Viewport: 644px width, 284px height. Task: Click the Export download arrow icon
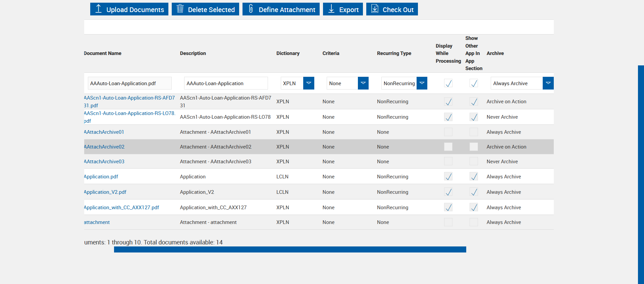331,9
